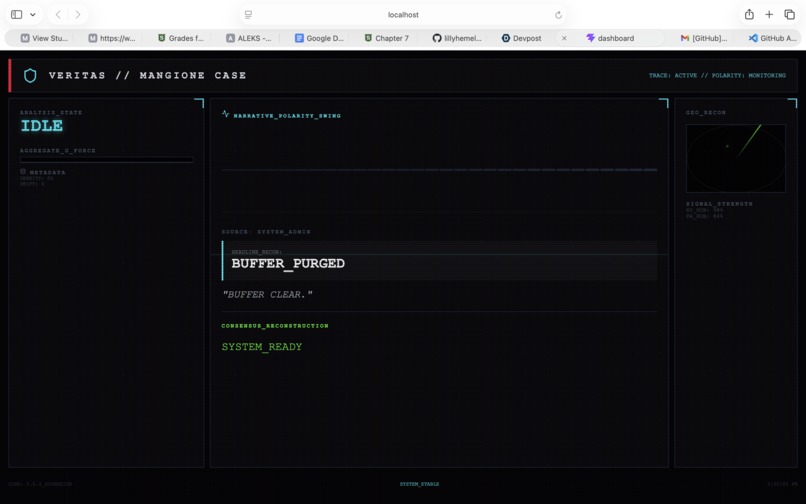Click the aggregate G-force progress bar

pos(107,160)
